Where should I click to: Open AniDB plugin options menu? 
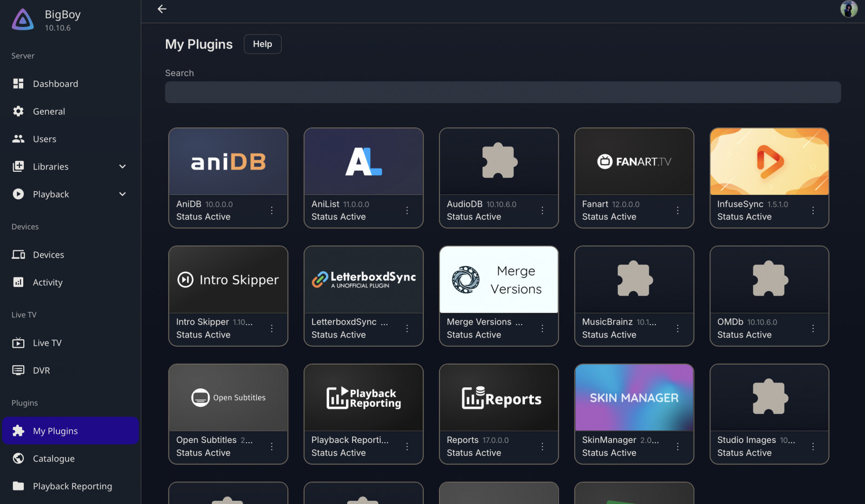click(272, 210)
